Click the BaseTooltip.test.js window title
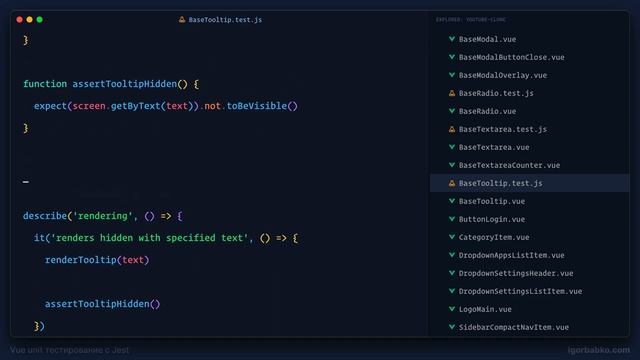640x360 pixels. pyautogui.click(x=225, y=20)
